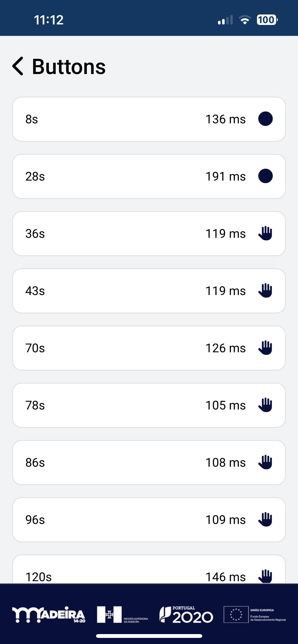
Task: Tap the back chevron next to Buttons
Action: tap(18, 66)
